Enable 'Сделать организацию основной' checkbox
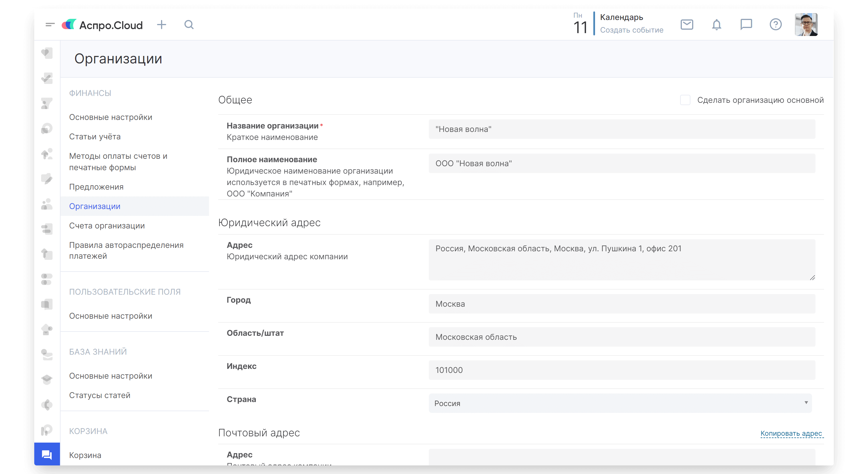 (685, 100)
